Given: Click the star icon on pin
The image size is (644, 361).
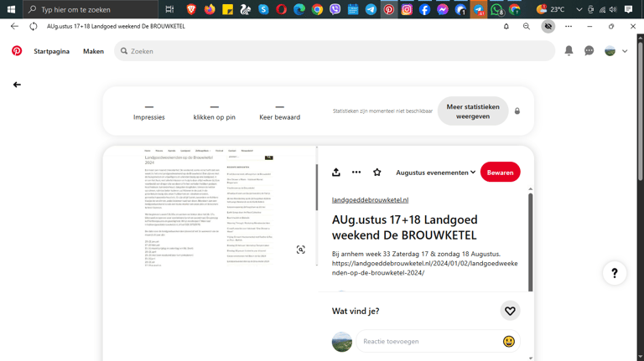Looking at the screenshot, I should pos(377,173).
